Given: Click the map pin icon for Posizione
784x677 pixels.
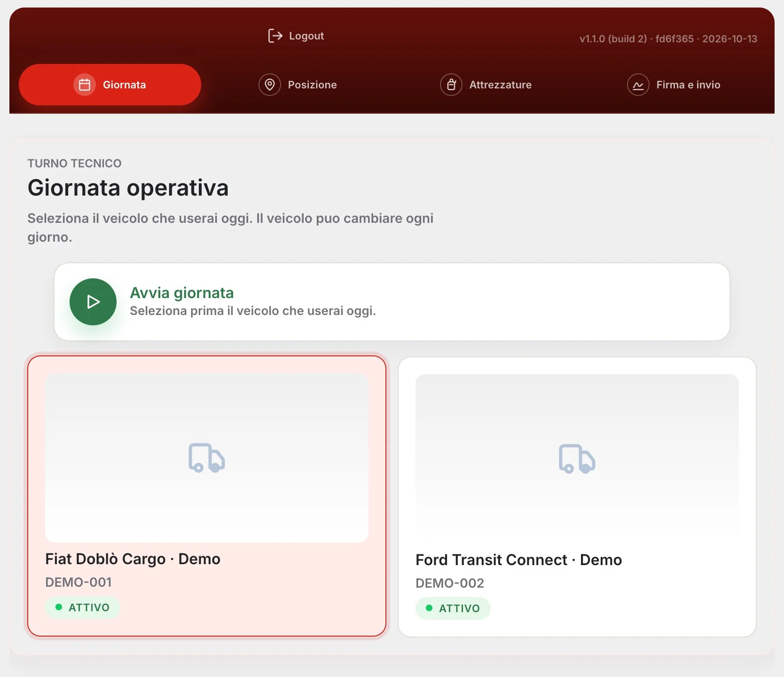Looking at the screenshot, I should (x=270, y=85).
